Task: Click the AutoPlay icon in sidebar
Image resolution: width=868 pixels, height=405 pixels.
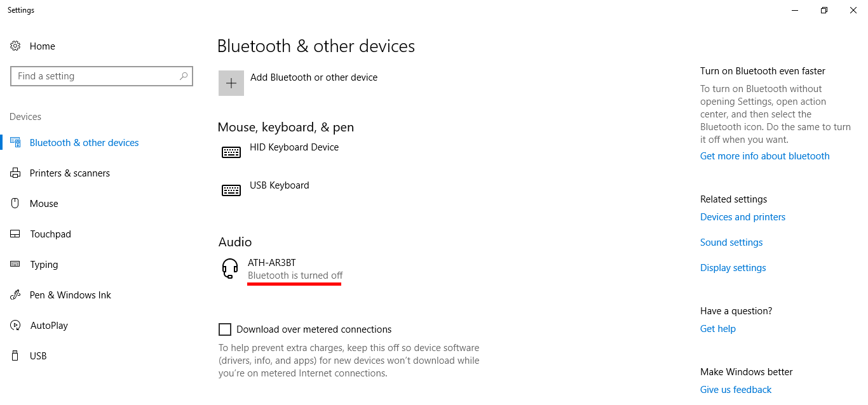Action: [x=15, y=325]
